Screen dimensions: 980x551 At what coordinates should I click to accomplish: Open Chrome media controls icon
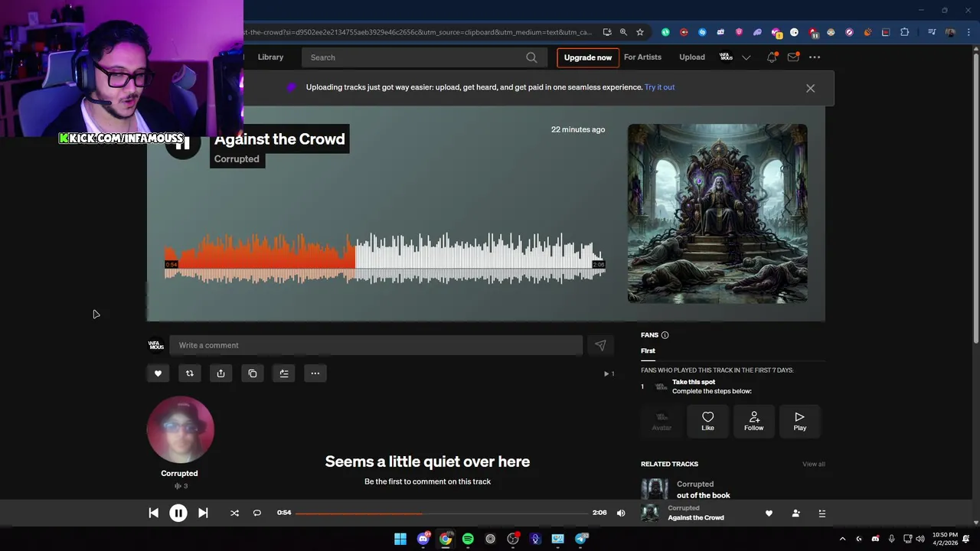pos(931,32)
